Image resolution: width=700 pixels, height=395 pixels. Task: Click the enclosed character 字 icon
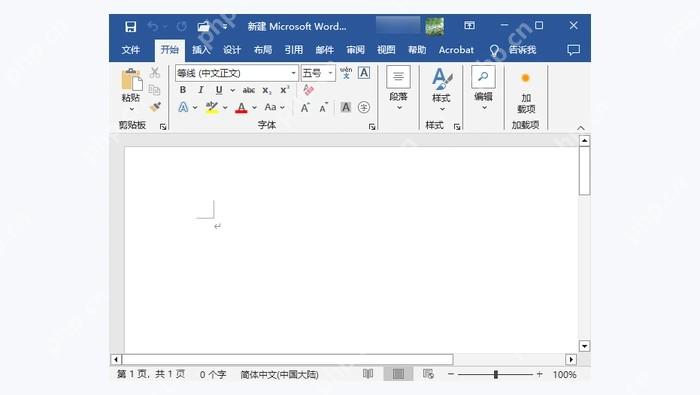pyautogui.click(x=364, y=107)
